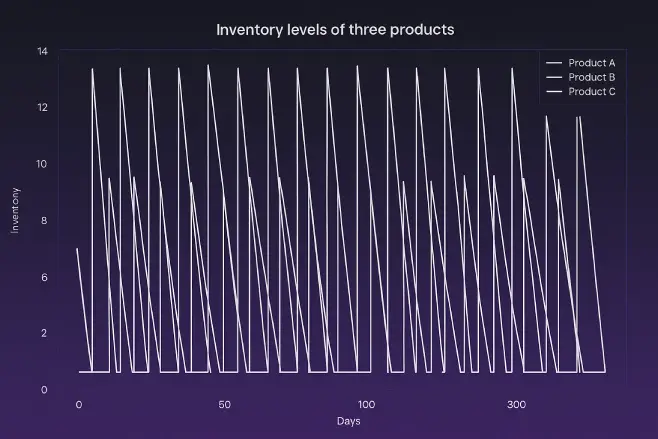The width and height of the screenshot is (658, 439).
Task: Click the y-axis tick label 2
Action: point(44,333)
